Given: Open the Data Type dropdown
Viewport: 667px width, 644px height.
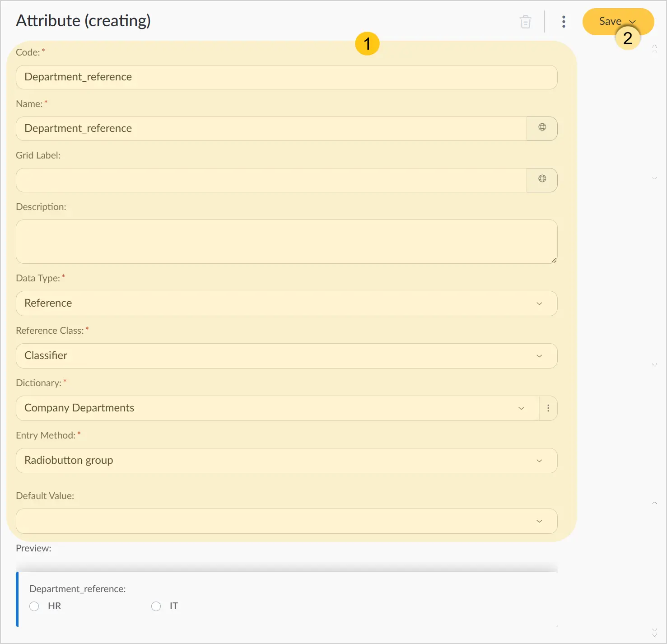Looking at the screenshot, I should (286, 303).
